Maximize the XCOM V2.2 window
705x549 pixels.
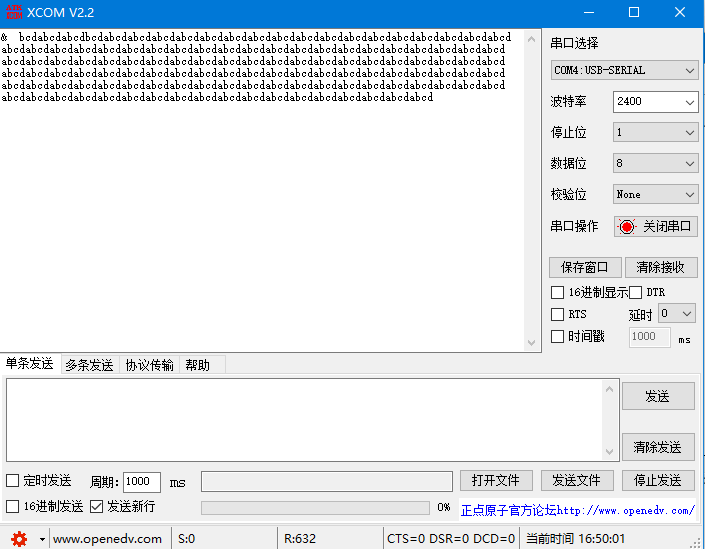tap(634, 12)
